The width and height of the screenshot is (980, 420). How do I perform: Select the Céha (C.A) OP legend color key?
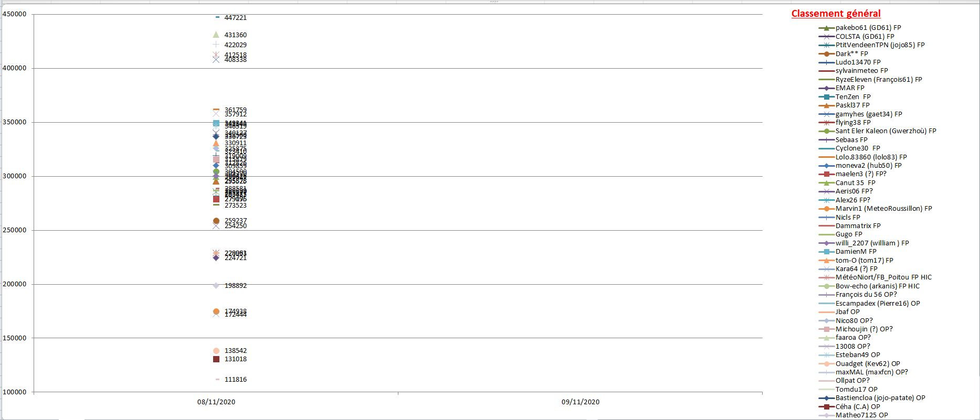[x=826, y=407]
